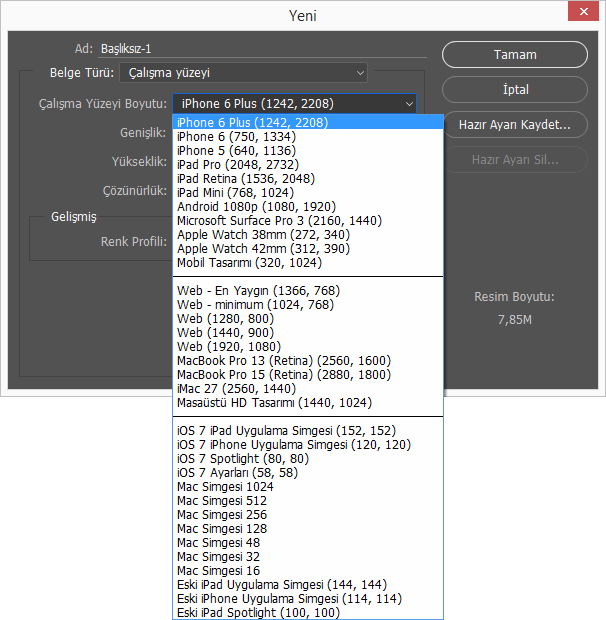Click Hazır Ayarı Kaydet button

[x=515, y=125]
